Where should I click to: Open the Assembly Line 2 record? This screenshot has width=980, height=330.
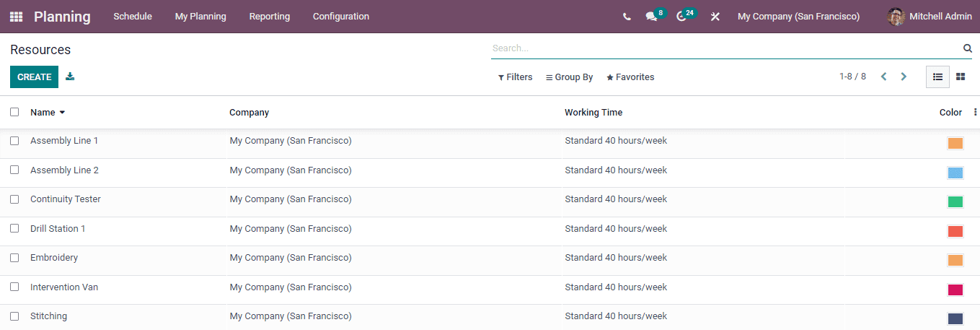[64, 170]
